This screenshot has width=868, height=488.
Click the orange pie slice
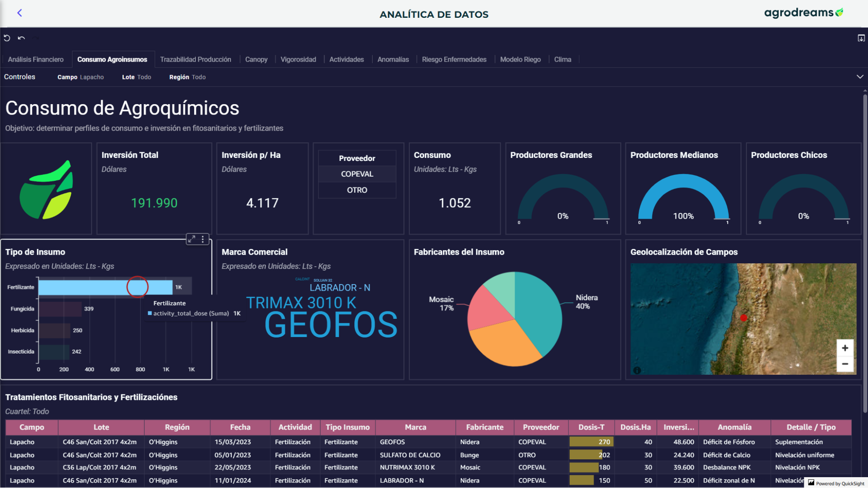pos(506,345)
